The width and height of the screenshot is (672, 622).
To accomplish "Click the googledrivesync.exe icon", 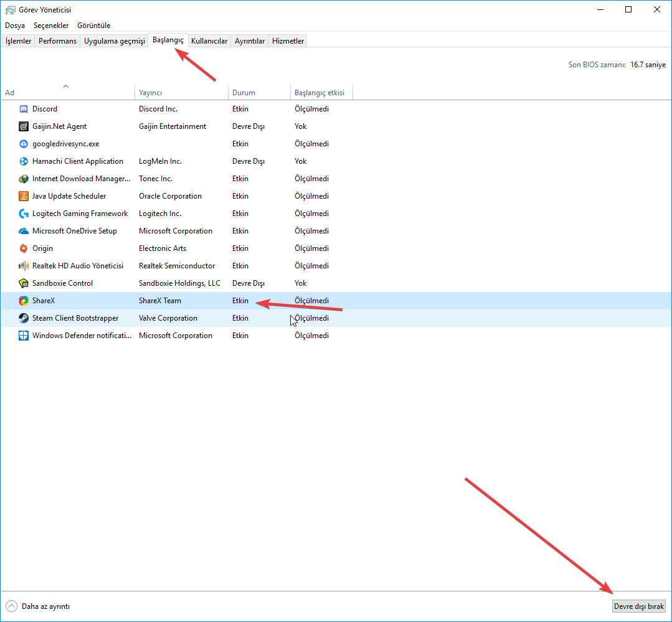I will (x=24, y=144).
